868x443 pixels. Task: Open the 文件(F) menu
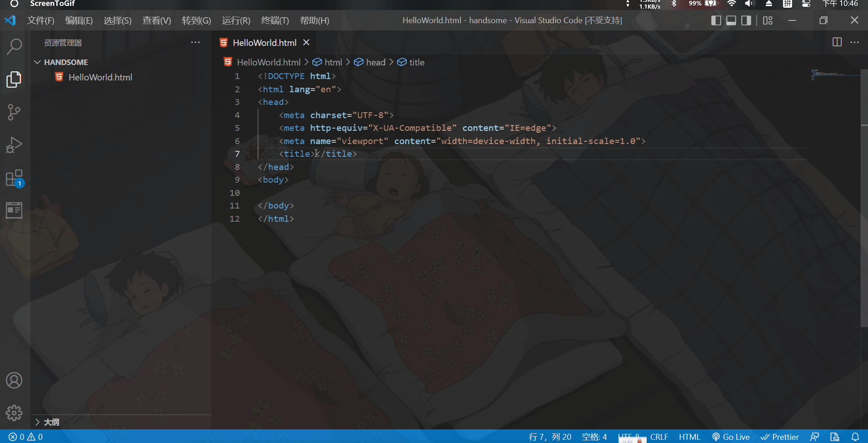pos(40,20)
